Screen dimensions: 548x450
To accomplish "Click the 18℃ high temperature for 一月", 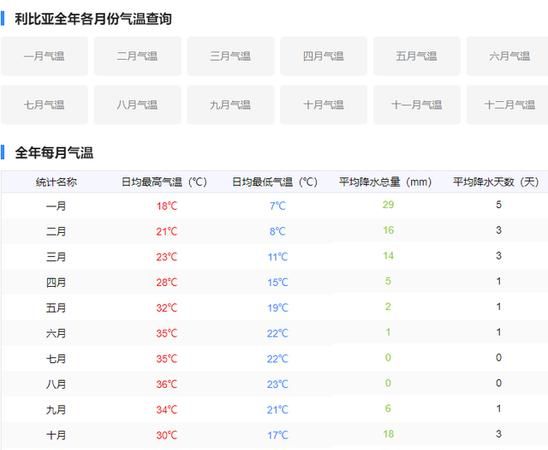I will pyautogui.click(x=167, y=206).
